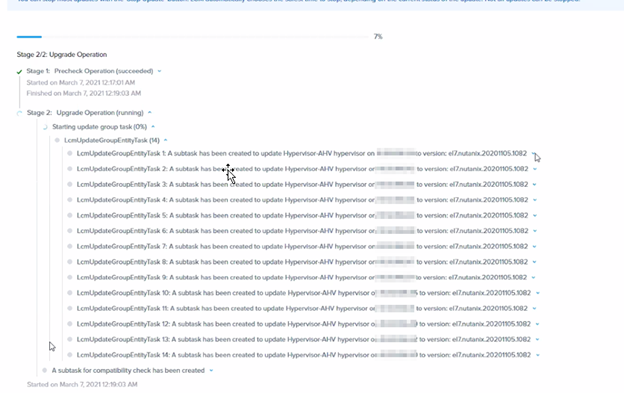Select 'Stage 2/2: Upgrade Operation' heading
Image resolution: width=624 pixels, height=393 pixels.
click(x=62, y=54)
